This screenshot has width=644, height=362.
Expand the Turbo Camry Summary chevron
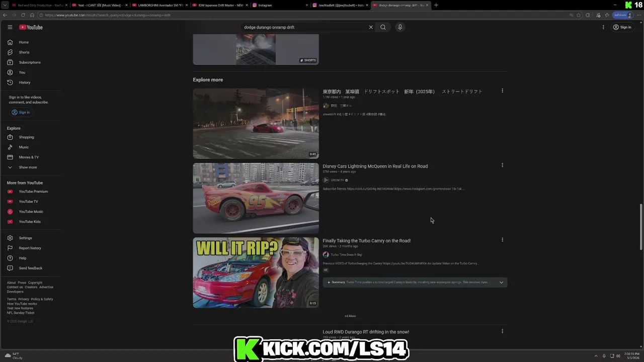click(x=501, y=283)
